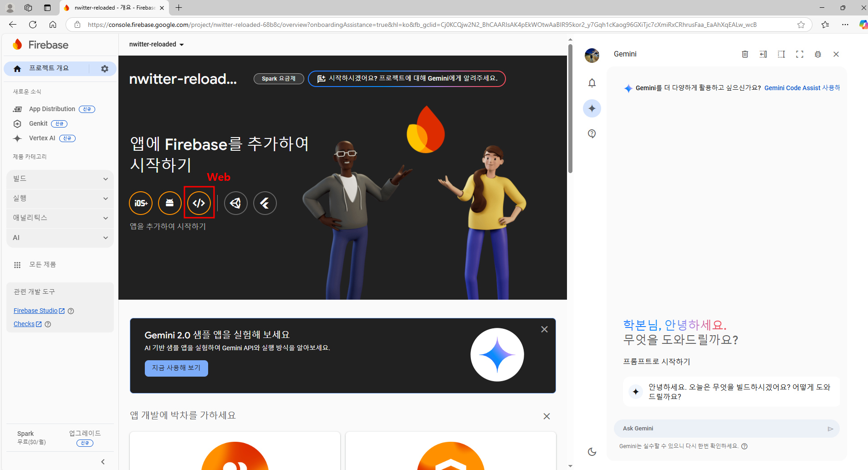Click the Firebase logo in sidebar
Screen dimensions: 868x470
[x=41, y=45]
